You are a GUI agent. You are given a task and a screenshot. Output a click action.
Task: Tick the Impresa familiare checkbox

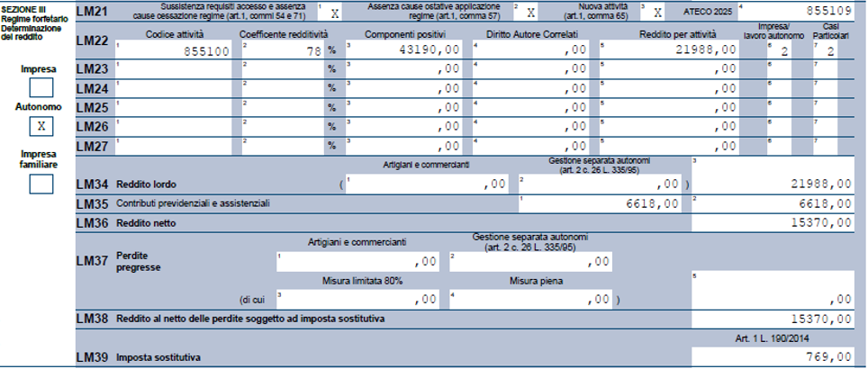pos(41,184)
